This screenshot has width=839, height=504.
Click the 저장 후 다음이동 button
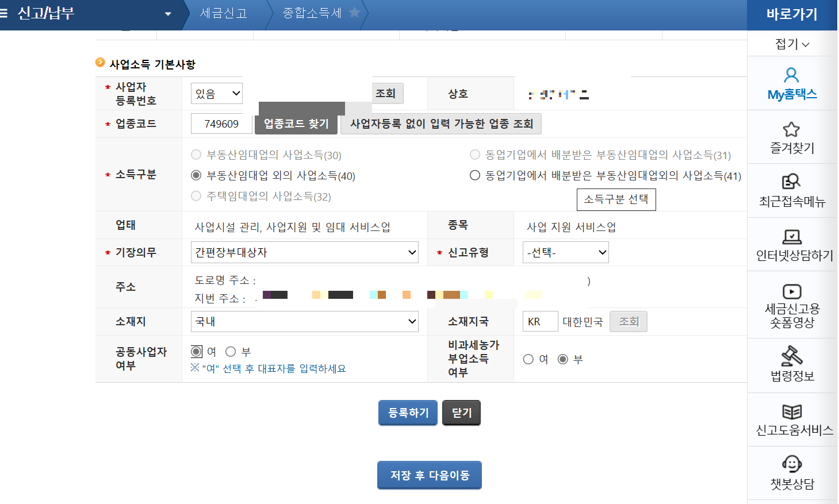[x=430, y=475]
